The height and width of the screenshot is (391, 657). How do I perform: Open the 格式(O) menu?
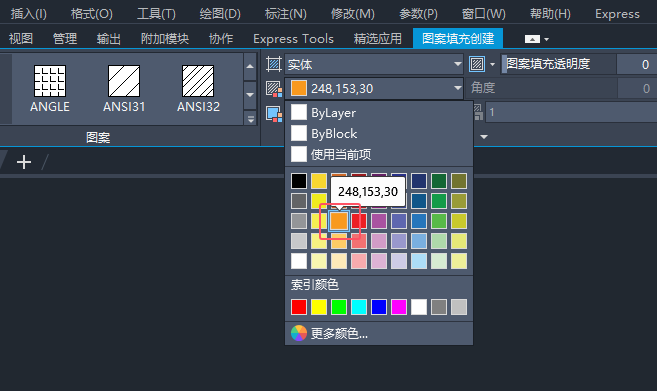pyautogui.click(x=92, y=14)
